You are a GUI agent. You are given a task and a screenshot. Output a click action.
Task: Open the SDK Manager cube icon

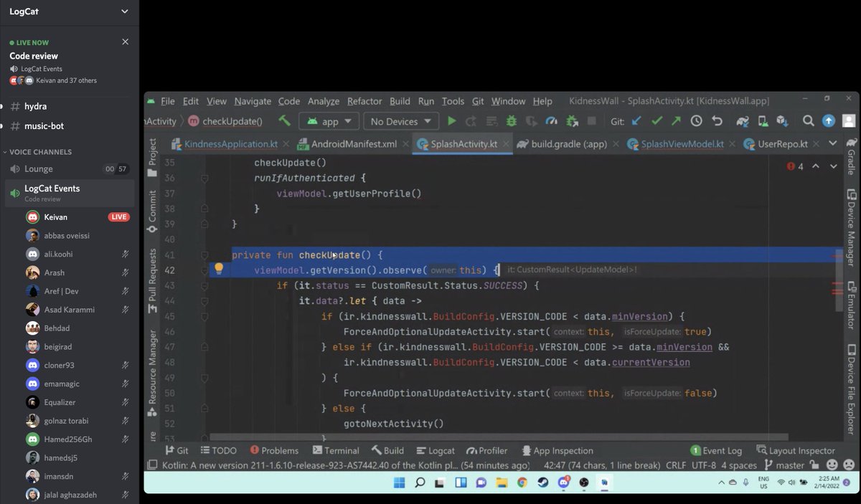point(782,121)
